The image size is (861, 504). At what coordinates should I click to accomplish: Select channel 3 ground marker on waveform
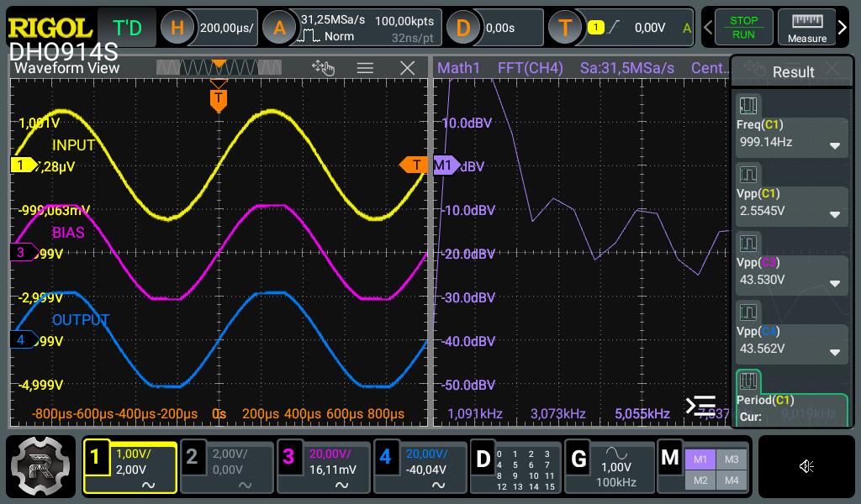coord(24,252)
